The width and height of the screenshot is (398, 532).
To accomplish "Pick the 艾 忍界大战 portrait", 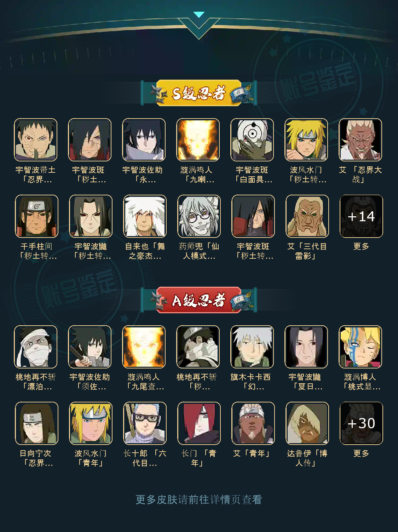I will [360, 140].
